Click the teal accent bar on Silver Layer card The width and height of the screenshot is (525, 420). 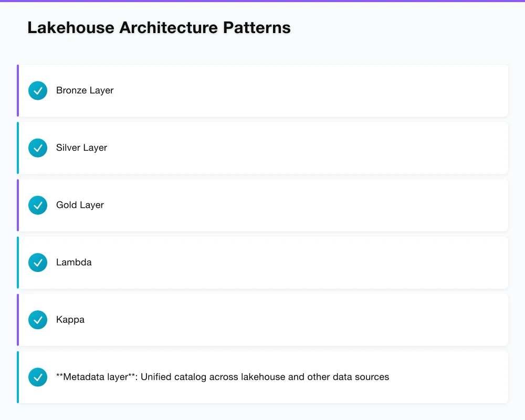[x=18, y=148]
